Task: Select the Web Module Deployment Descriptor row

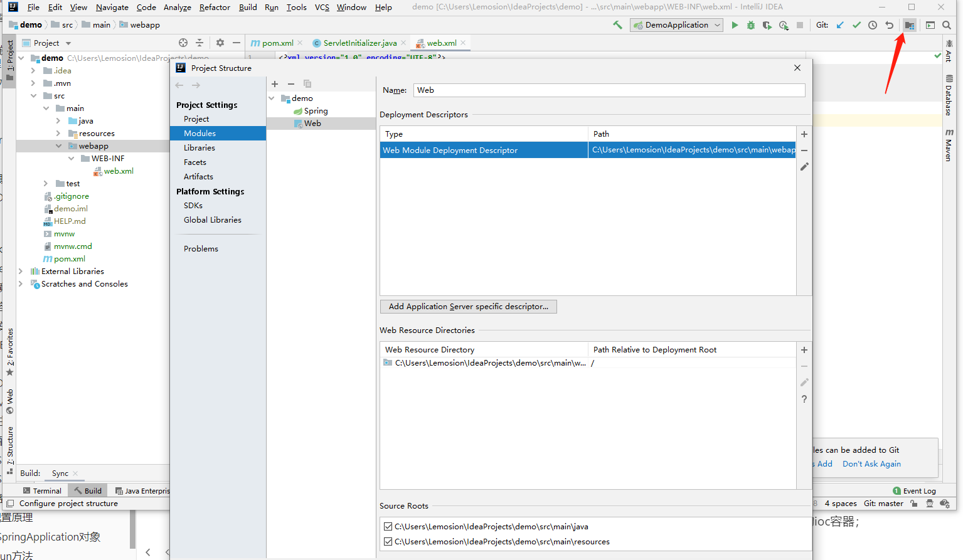Action: (588, 151)
